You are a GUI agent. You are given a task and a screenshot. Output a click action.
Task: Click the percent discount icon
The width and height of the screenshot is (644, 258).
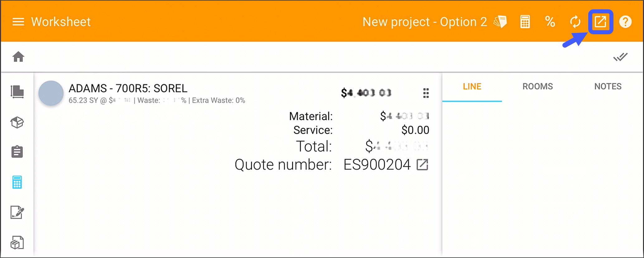pyautogui.click(x=550, y=22)
